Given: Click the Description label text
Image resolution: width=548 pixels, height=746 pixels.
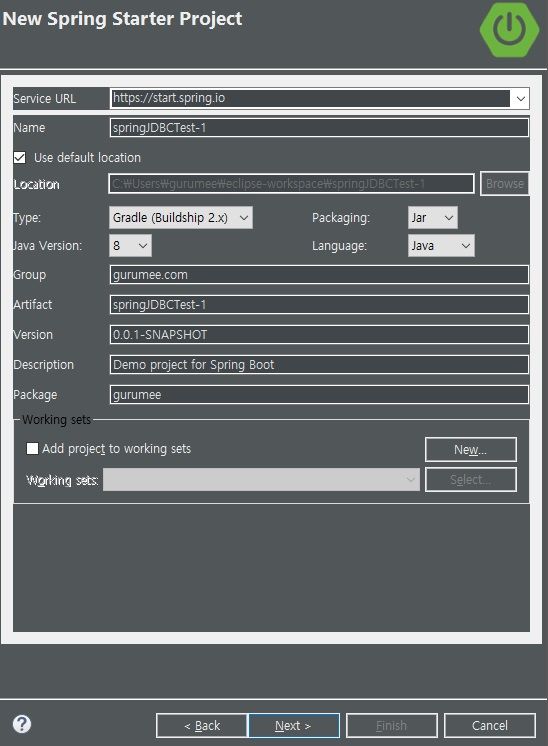Looking at the screenshot, I should coord(43,364).
